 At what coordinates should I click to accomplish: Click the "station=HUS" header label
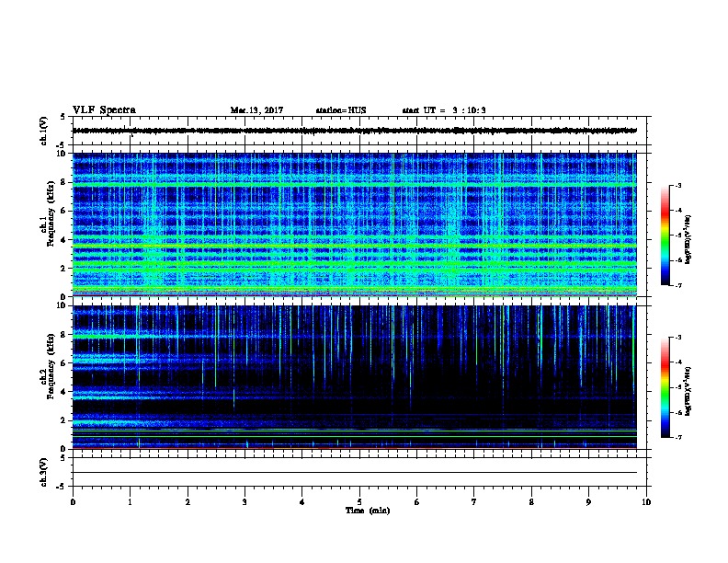pyautogui.click(x=341, y=110)
